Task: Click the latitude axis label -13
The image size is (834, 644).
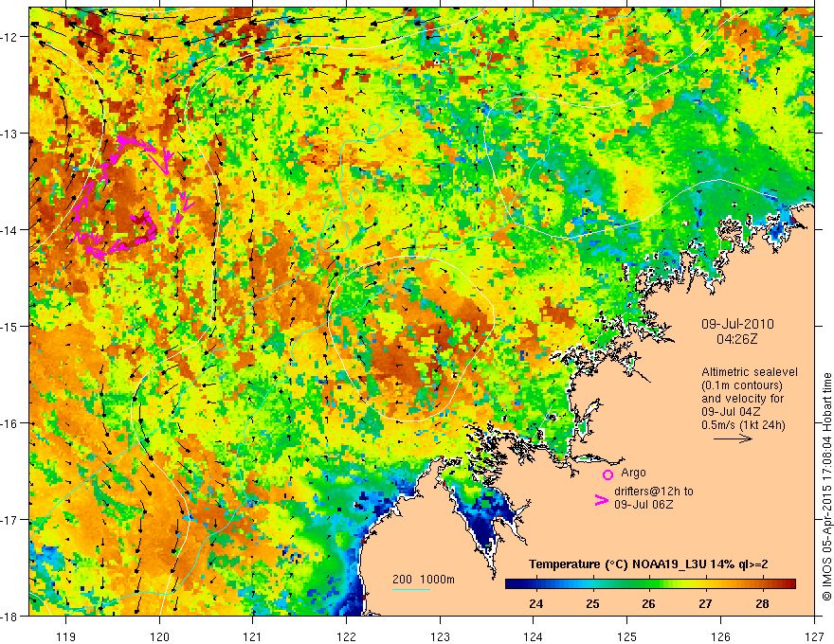Action: [9, 133]
